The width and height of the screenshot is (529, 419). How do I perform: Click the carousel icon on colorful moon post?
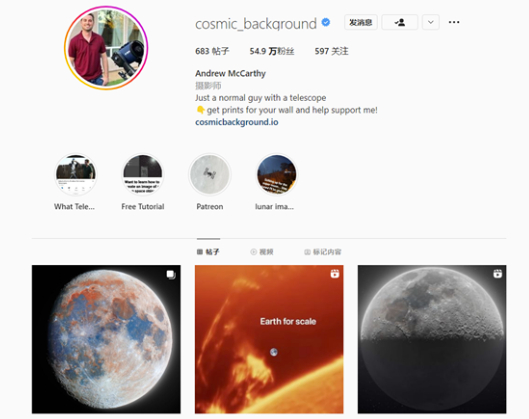tap(171, 275)
